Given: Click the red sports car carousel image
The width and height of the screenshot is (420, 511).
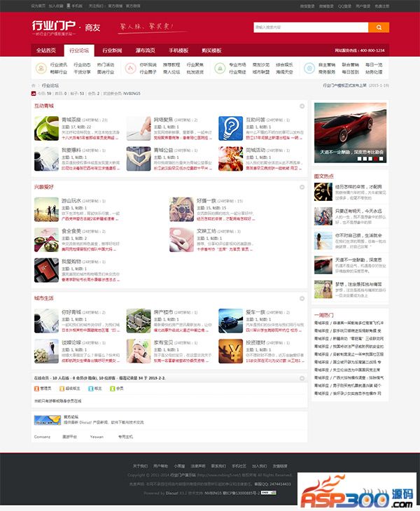Looking at the screenshot, I should [350, 132].
